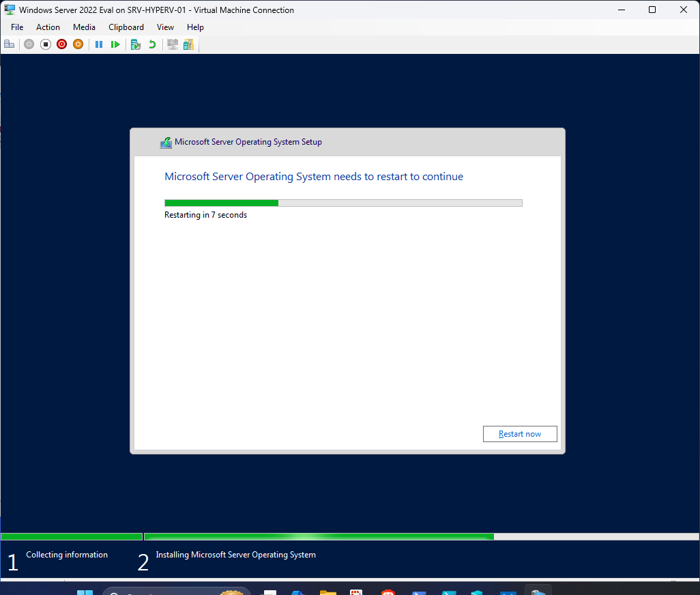Open the Media menu
This screenshot has width=700, height=595.
[x=84, y=27]
